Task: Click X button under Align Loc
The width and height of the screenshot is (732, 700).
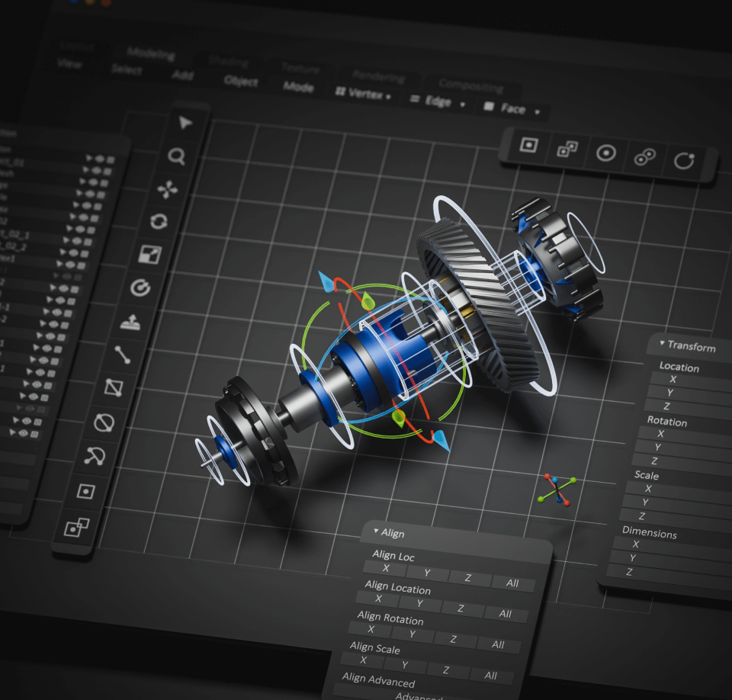Action: [x=385, y=567]
